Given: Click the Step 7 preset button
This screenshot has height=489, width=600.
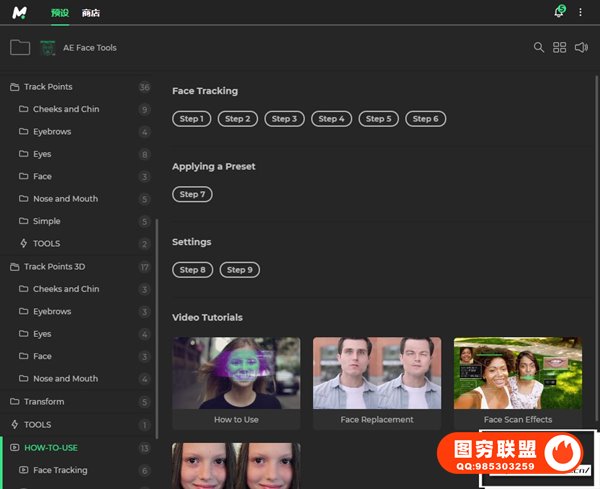Looking at the screenshot, I should (190, 194).
